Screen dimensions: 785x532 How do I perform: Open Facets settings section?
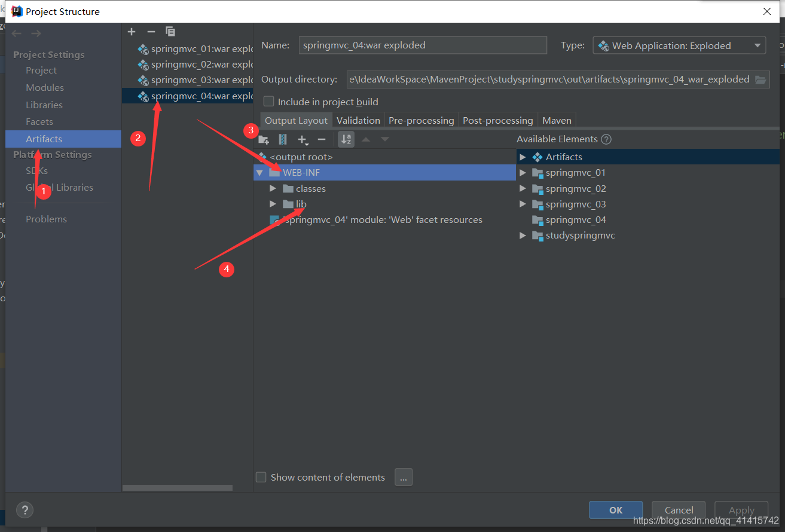tap(39, 121)
